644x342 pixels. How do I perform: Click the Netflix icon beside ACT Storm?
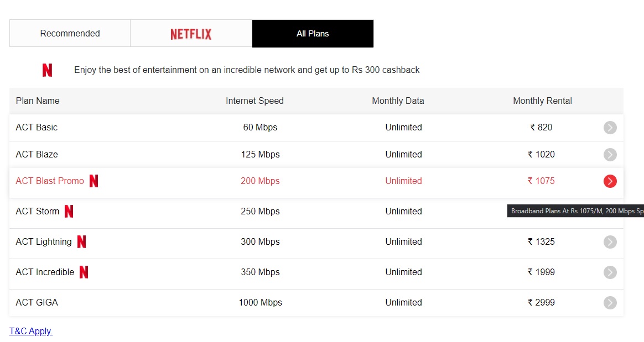pos(69,212)
